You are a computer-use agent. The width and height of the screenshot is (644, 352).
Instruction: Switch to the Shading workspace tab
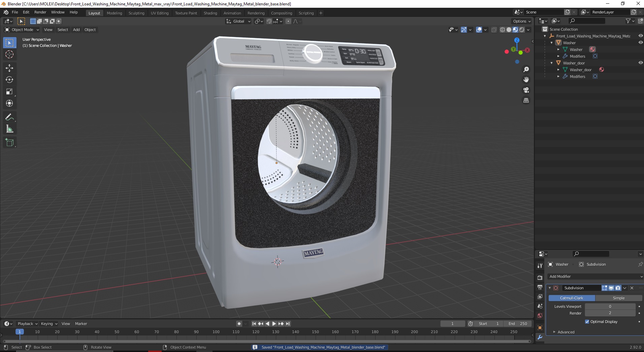210,13
